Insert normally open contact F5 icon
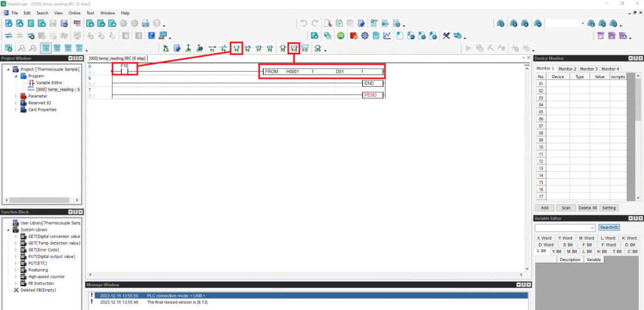This screenshot has height=310, width=644. (x=236, y=48)
